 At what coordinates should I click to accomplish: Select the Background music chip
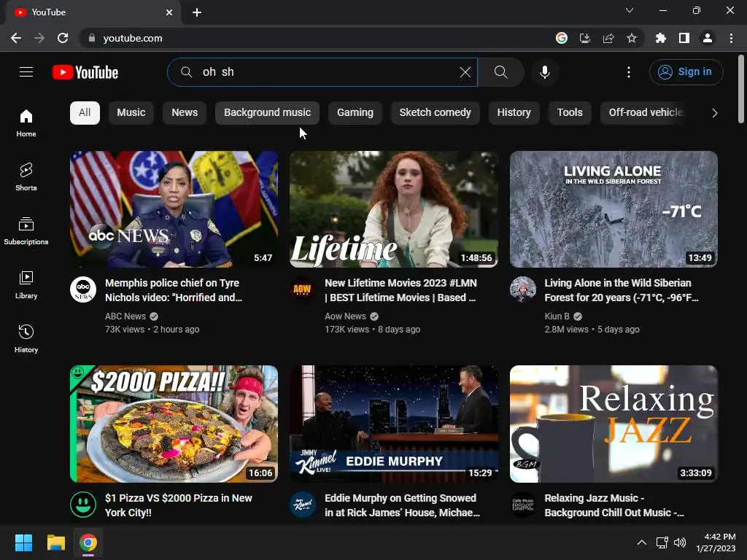[x=267, y=113]
